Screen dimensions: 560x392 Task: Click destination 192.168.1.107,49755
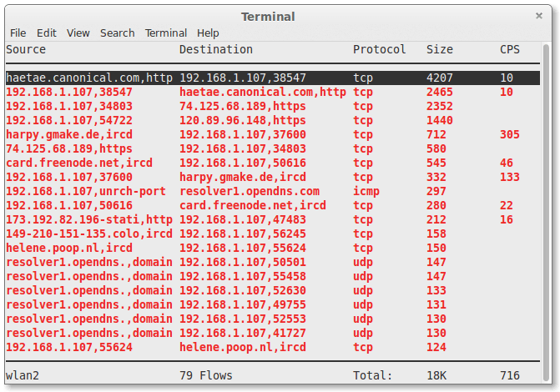[243, 304]
